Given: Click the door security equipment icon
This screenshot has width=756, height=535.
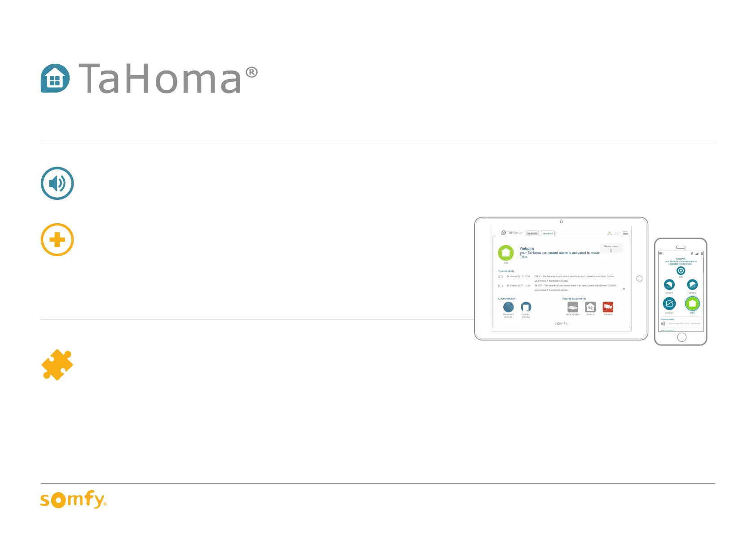Looking at the screenshot, I should point(573,307).
